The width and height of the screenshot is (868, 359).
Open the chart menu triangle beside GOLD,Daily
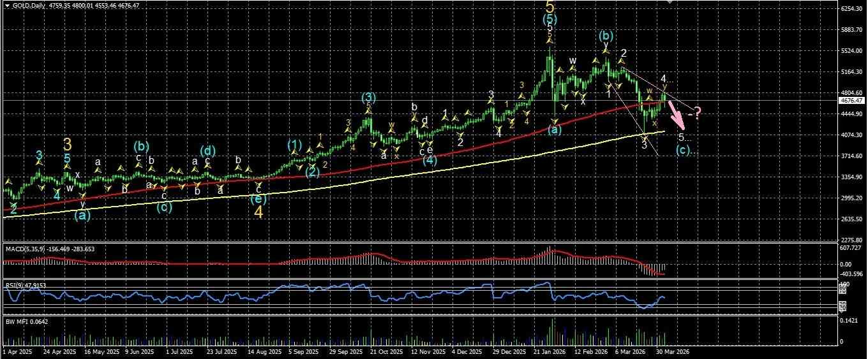7,4
